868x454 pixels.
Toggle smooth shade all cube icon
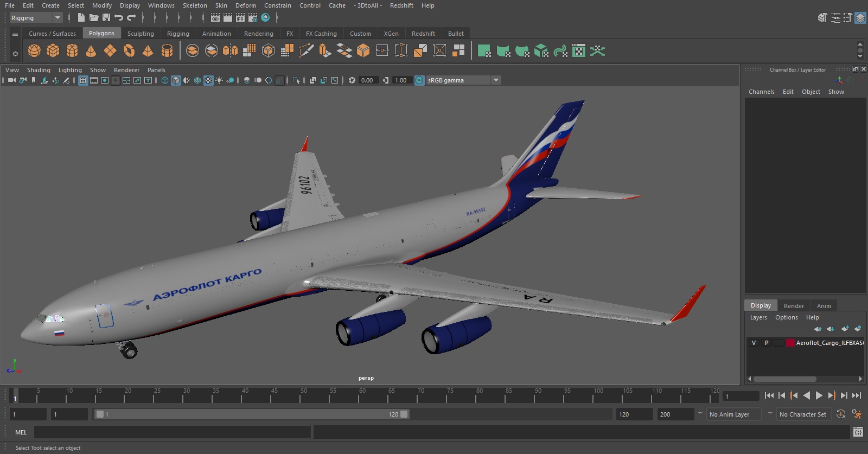[x=176, y=80]
